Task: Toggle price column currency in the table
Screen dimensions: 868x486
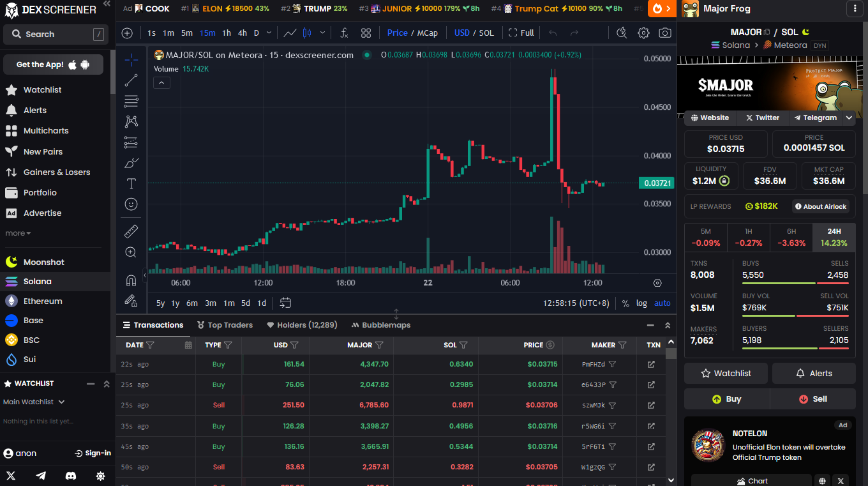Action: pyautogui.click(x=550, y=345)
